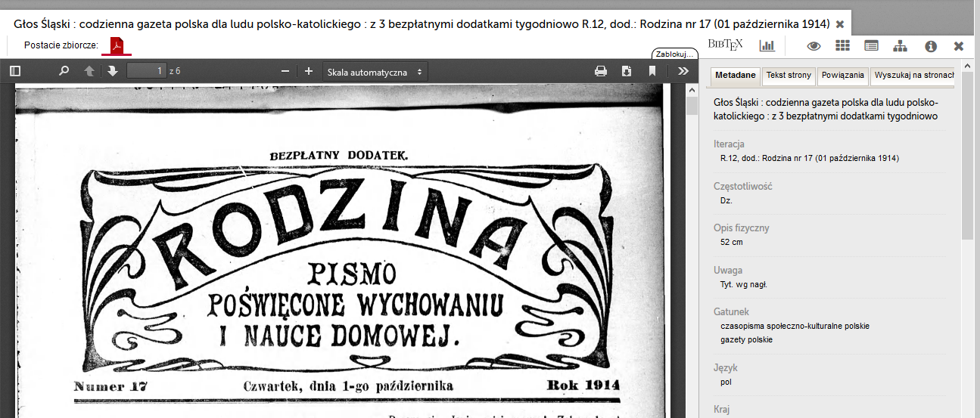This screenshot has width=980, height=418.
Task: Show the structure hierarchy tree icon
Action: coord(900,46)
